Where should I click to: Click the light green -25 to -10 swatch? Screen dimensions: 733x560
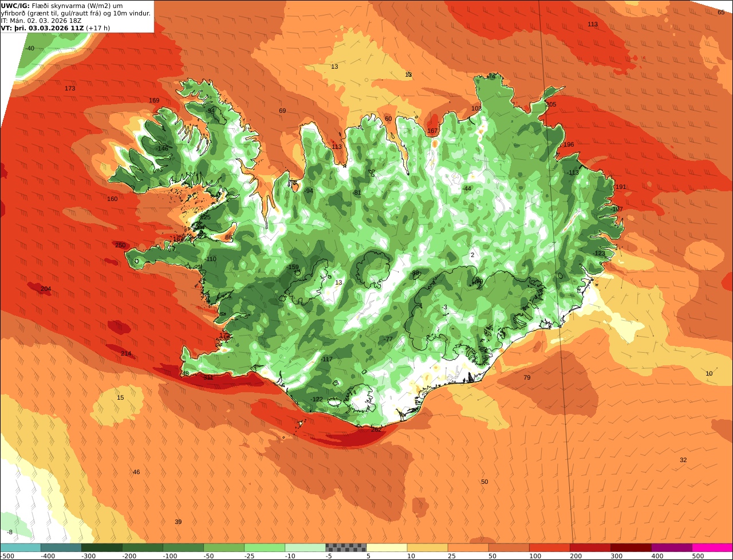[x=265, y=547]
